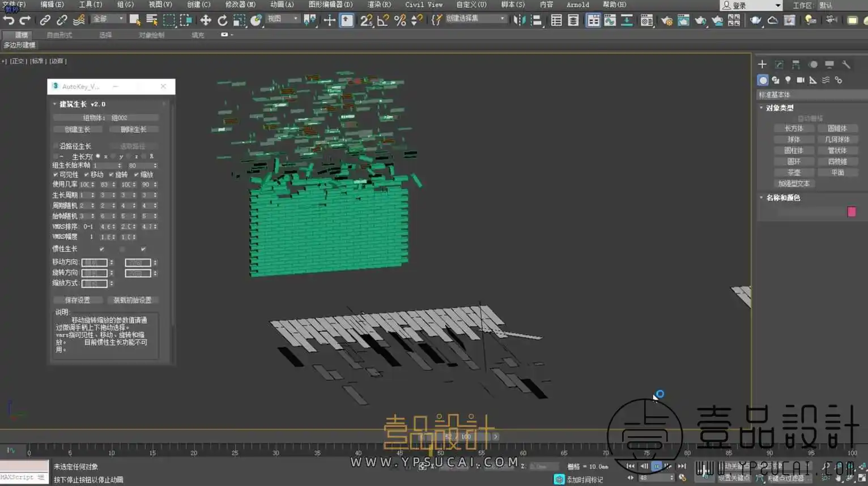Screen dimensions: 868x486
Task: Toggle the Percent Snap icon
Action: tap(400, 20)
